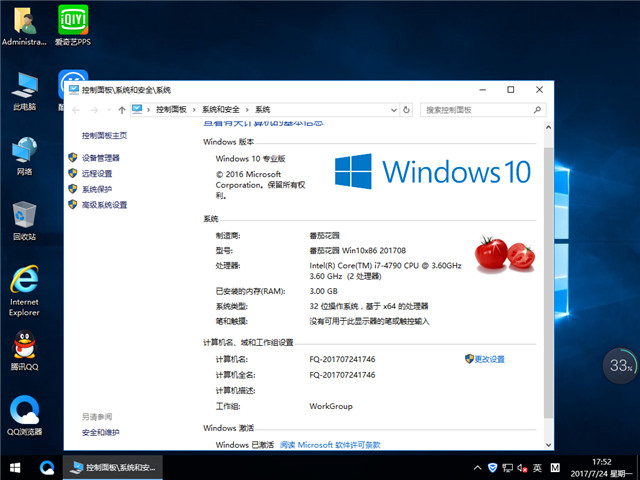640x480 pixels.
Task: Select 系统和安全 breadcrumb in address bar
Action: tap(221, 109)
